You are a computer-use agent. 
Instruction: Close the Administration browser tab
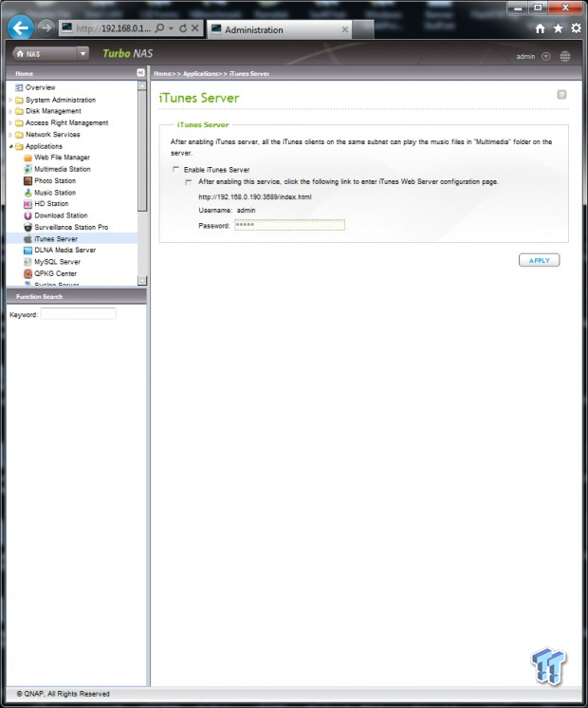345,29
